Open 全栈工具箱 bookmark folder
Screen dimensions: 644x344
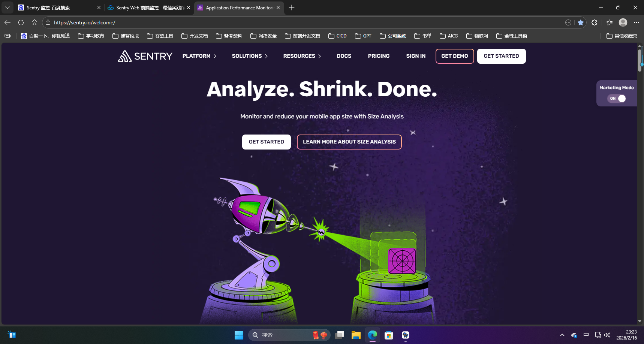512,36
